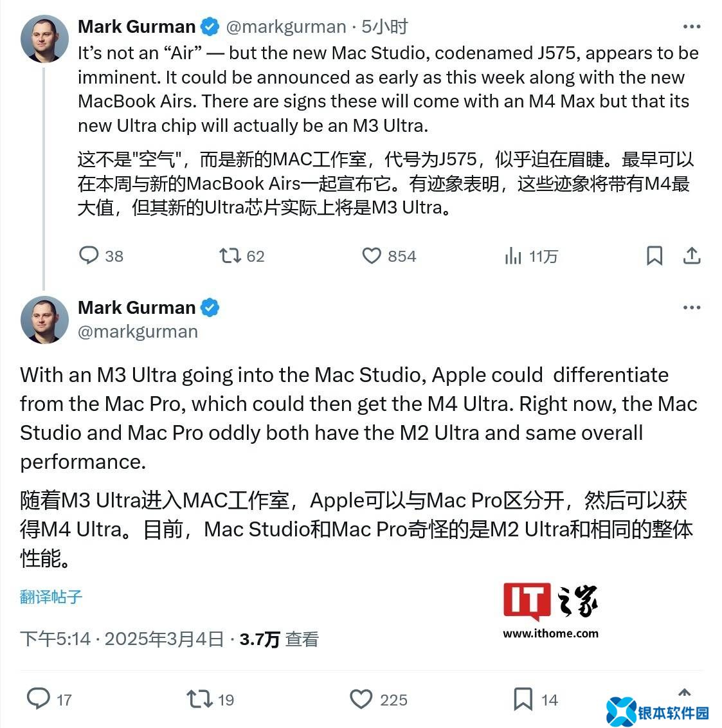This screenshot has width=722, height=728.
Task: View analytics showing 11万 views
Action: point(531,256)
